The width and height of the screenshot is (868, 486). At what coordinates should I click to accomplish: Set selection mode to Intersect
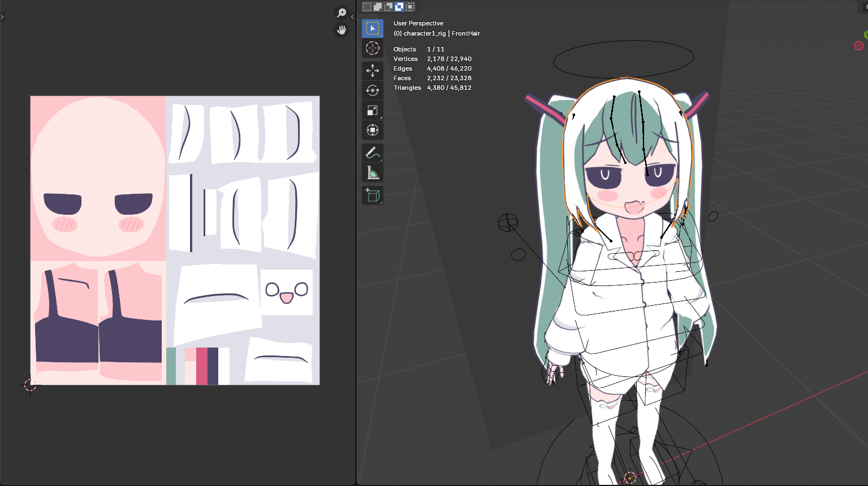pyautogui.click(x=410, y=7)
